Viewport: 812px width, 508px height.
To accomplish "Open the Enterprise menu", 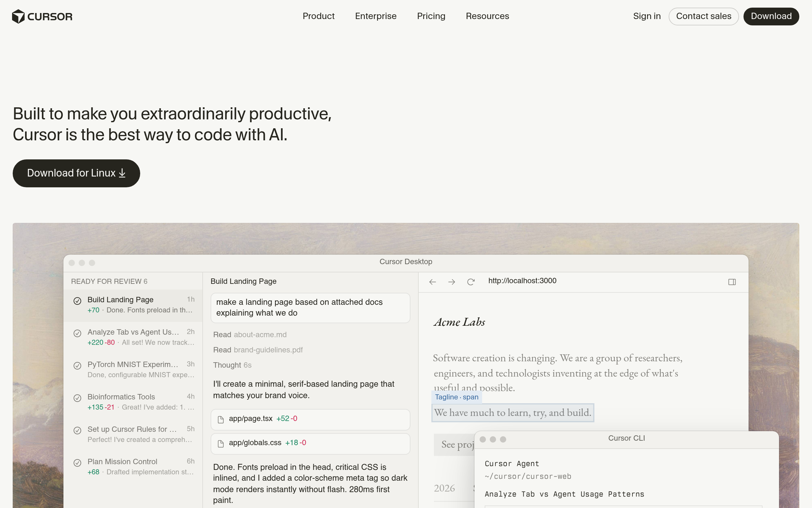I will [376, 16].
